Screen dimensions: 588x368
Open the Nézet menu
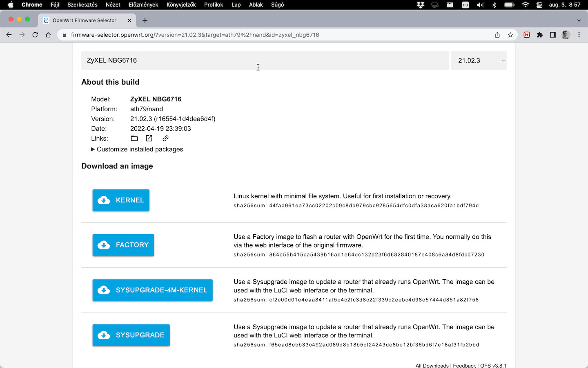[x=113, y=5]
